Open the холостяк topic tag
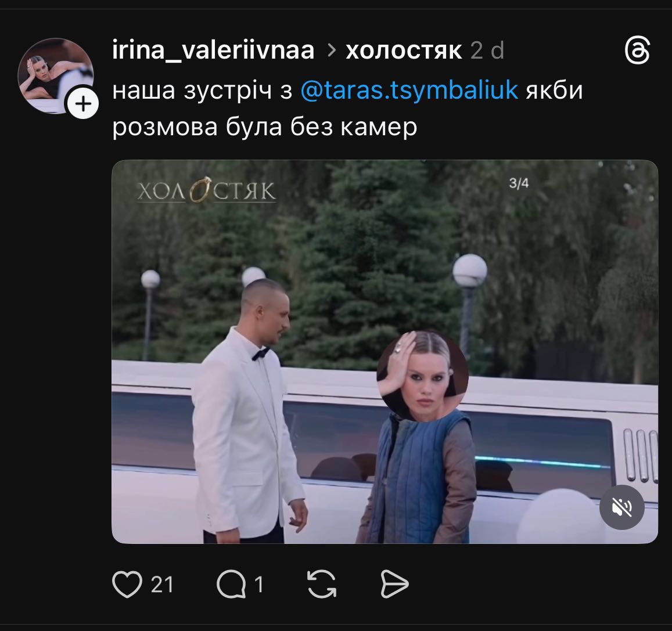 click(404, 51)
